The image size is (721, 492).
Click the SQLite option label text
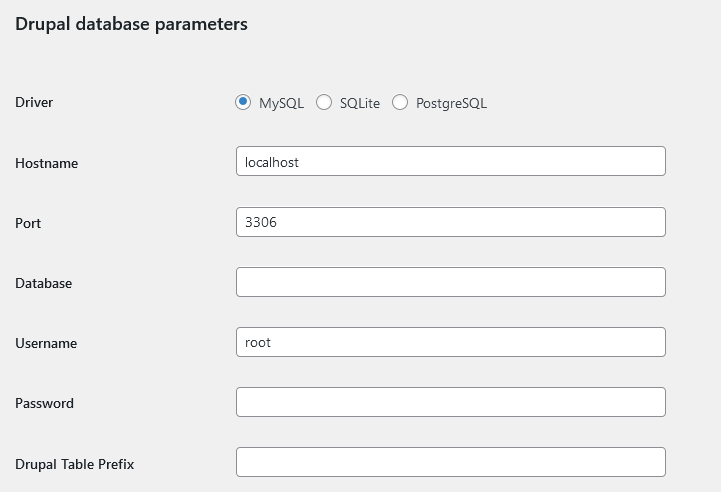pos(360,103)
